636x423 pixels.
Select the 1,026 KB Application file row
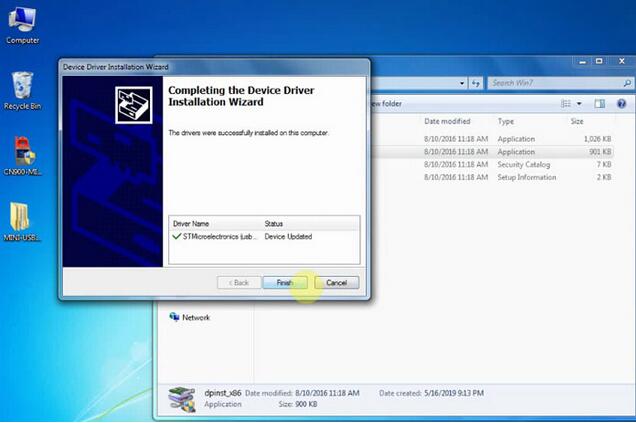[492, 139]
